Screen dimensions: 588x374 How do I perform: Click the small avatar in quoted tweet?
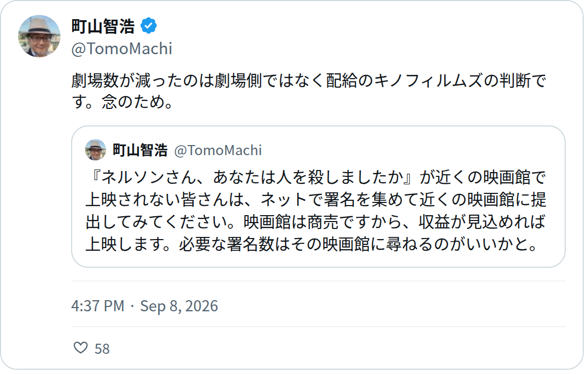click(x=96, y=150)
